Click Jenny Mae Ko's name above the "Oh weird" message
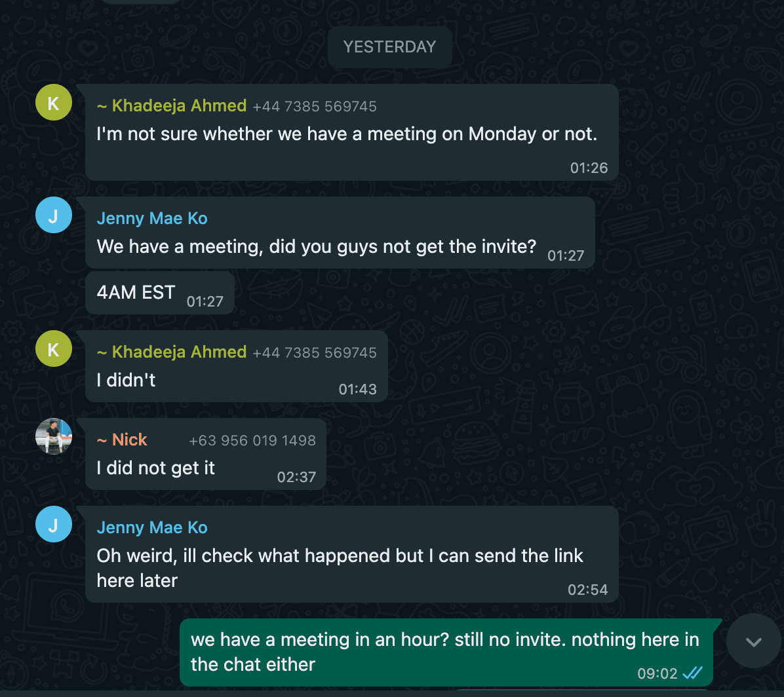Screen dimensions: 784x697 click(x=152, y=527)
